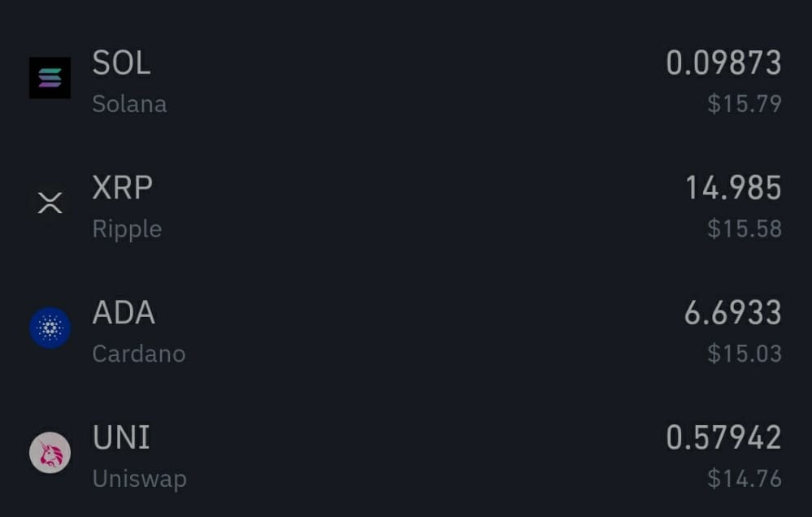Open the SOL ticker label
This screenshot has height=517, width=812.
click(121, 63)
